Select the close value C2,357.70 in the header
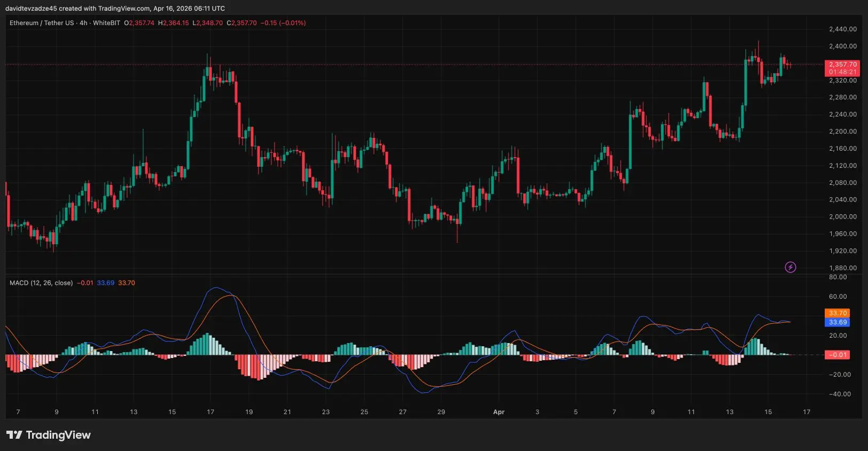 (x=241, y=23)
